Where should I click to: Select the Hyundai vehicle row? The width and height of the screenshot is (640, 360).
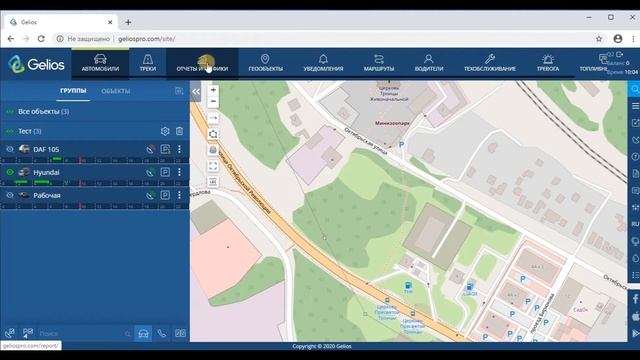click(x=94, y=172)
